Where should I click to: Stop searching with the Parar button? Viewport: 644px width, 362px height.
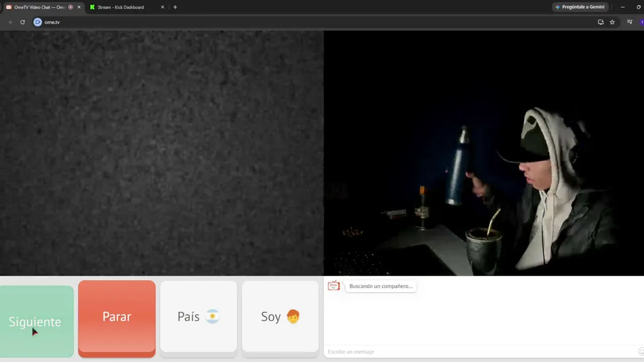click(x=117, y=318)
